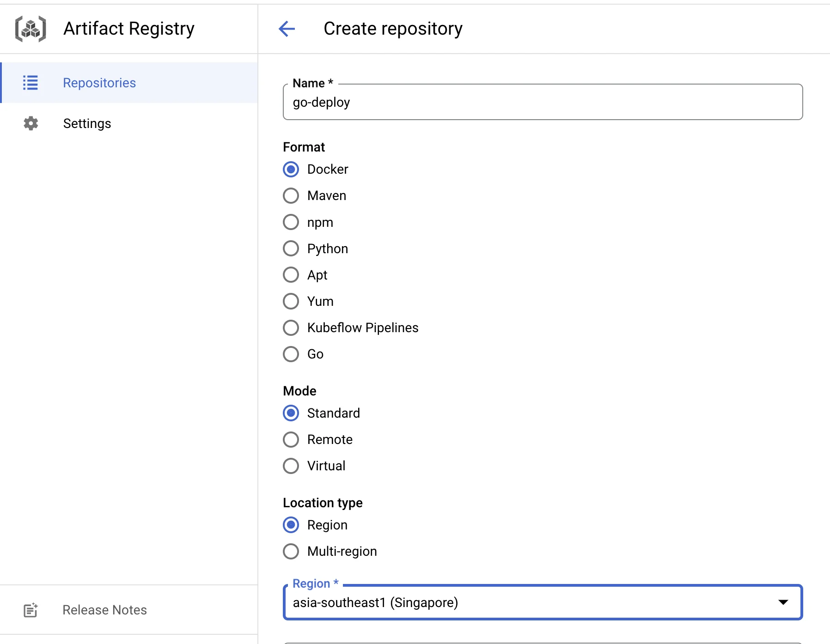Open Release Notes in the sidebar
This screenshot has width=830, height=644.
click(x=129, y=610)
